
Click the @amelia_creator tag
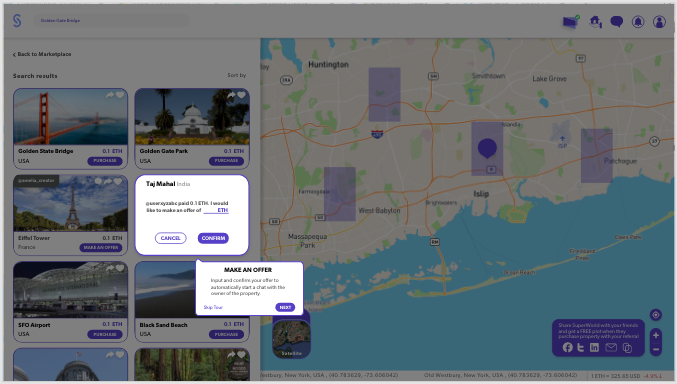36,181
